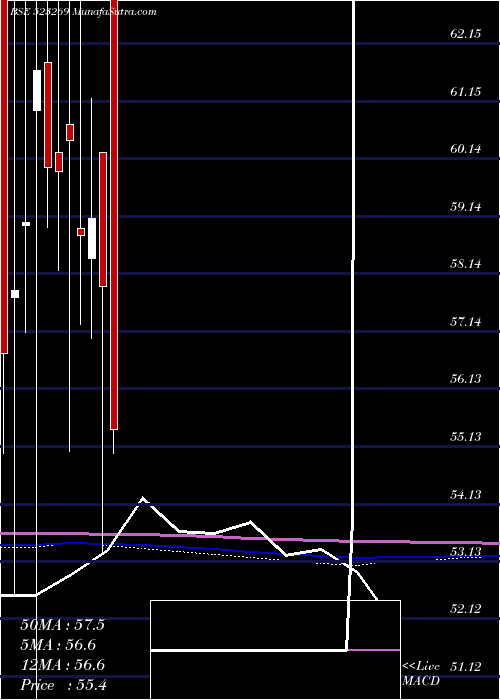Click the <<Live MACD label
Screen dimensions: 500x700
[x=421, y=674]
